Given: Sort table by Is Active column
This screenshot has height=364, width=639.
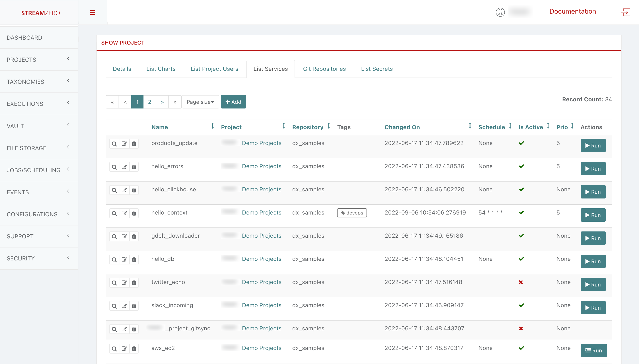Looking at the screenshot, I should point(530,127).
